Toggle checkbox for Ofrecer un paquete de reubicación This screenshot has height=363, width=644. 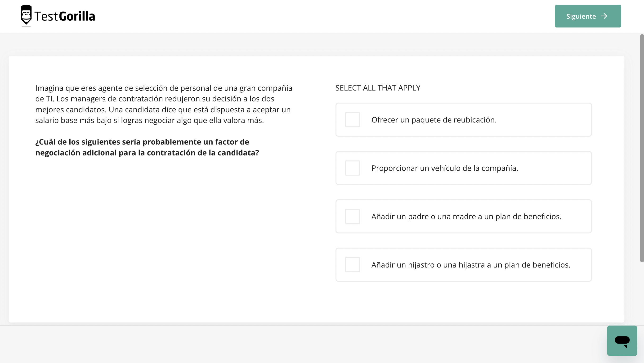[352, 119]
